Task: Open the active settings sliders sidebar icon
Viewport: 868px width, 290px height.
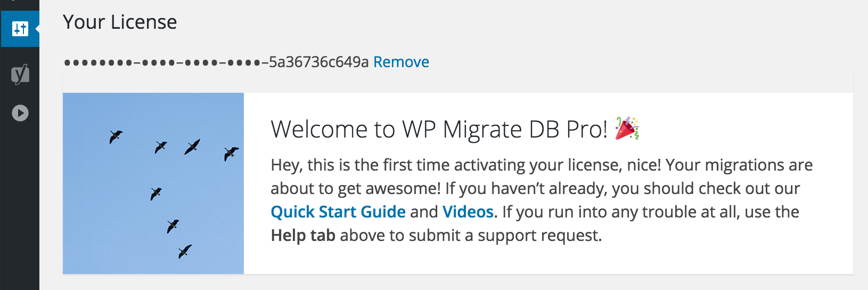Action: point(20,29)
